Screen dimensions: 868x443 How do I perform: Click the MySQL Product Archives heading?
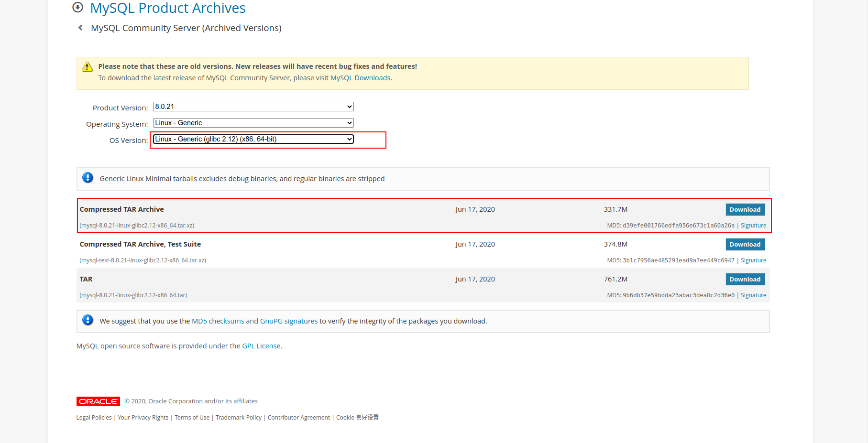click(168, 8)
